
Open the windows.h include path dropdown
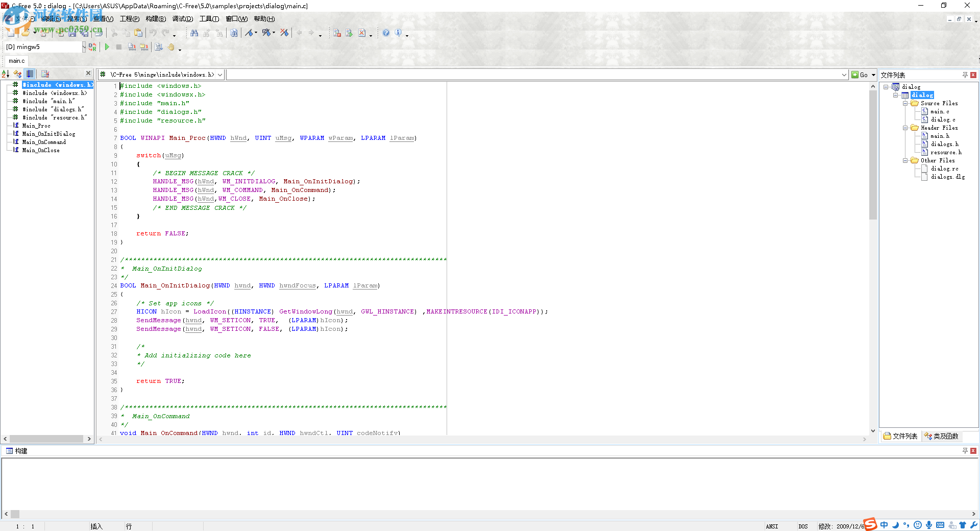(x=220, y=75)
